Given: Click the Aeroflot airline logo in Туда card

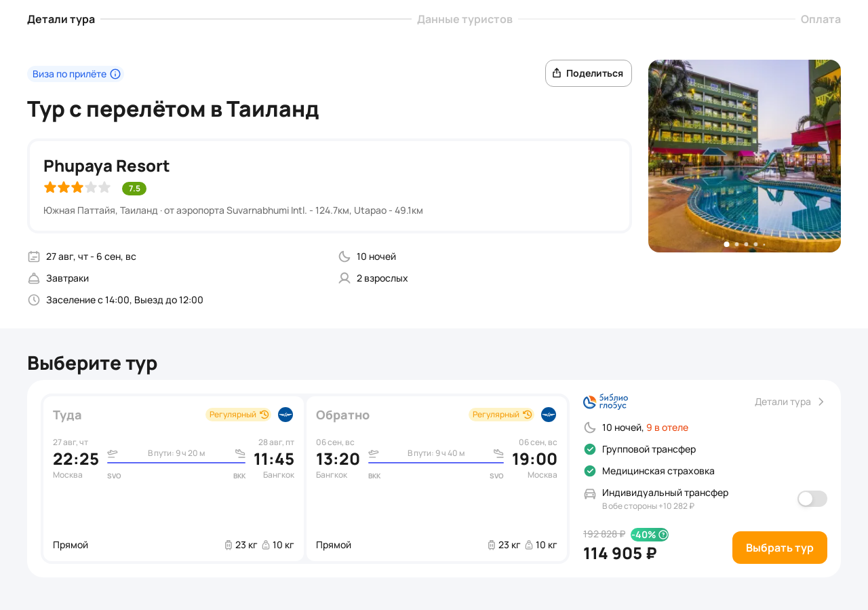Looking at the screenshot, I should [285, 415].
